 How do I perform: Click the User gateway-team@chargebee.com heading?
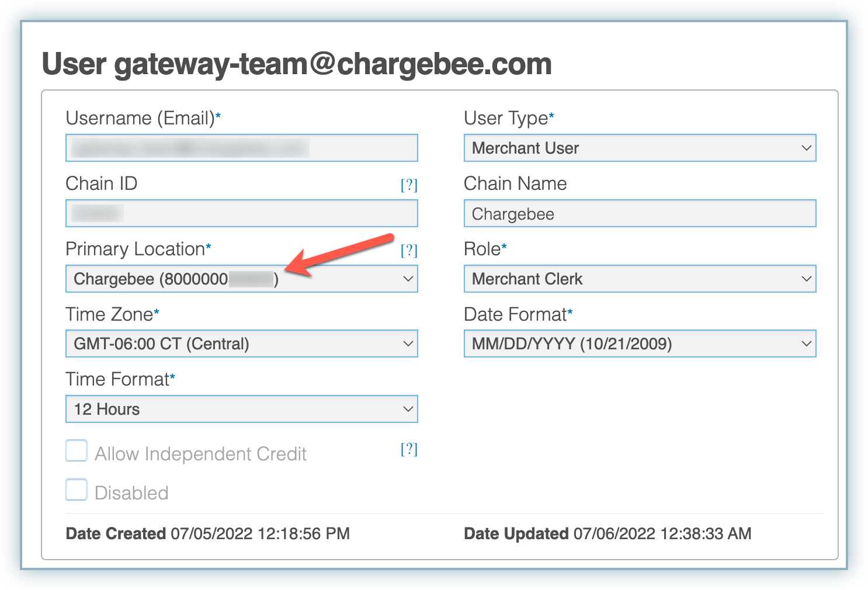click(297, 64)
